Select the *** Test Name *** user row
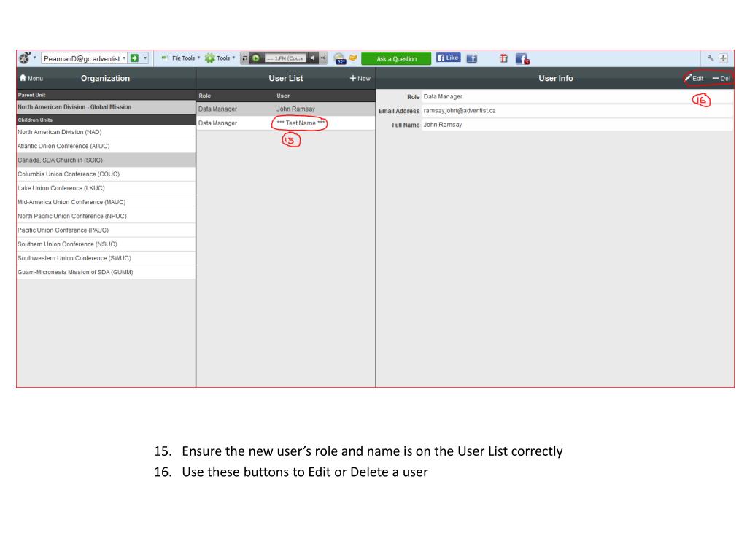The width and height of the screenshot is (747, 560). click(286, 122)
